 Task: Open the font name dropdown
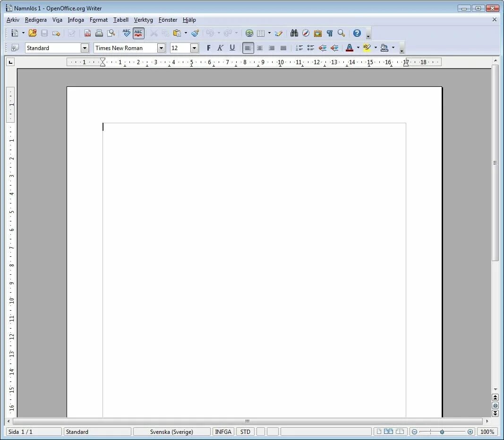tap(161, 48)
